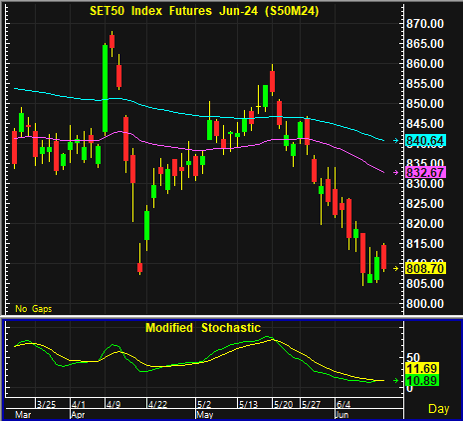Click the magenta 832.67 moving average label
Image resolution: width=463 pixels, height=421 pixels.
(426, 172)
